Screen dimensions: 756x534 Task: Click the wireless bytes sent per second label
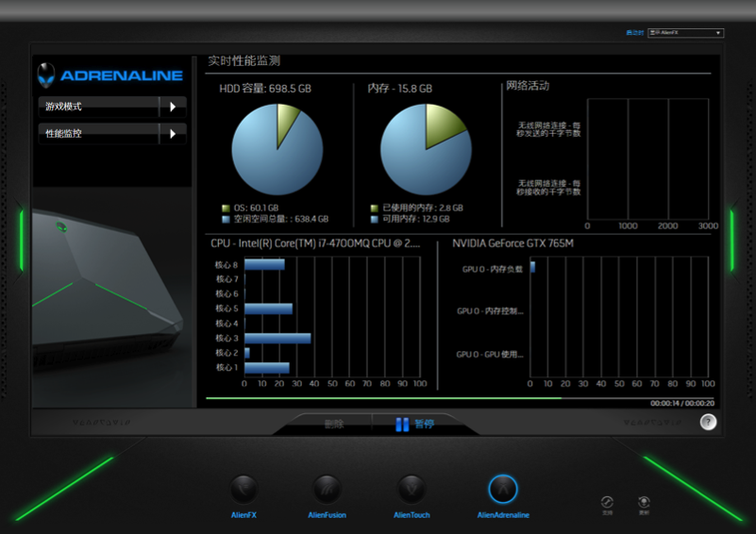point(548,129)
